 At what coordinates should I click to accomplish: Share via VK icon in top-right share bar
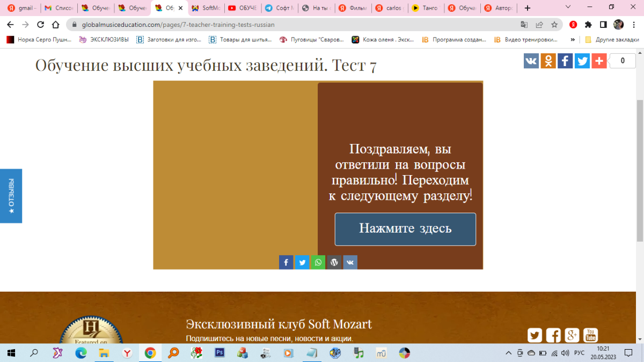(531, 61)
